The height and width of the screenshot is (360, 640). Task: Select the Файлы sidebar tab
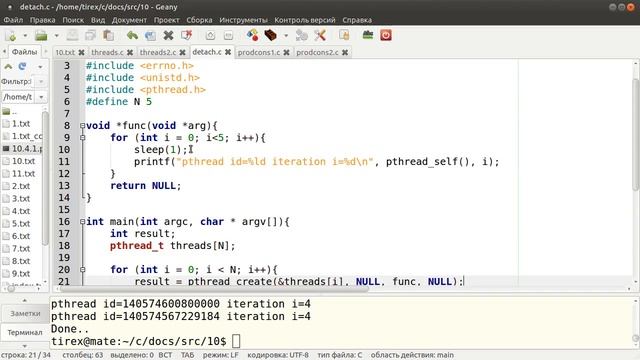(x=24, y=52)
